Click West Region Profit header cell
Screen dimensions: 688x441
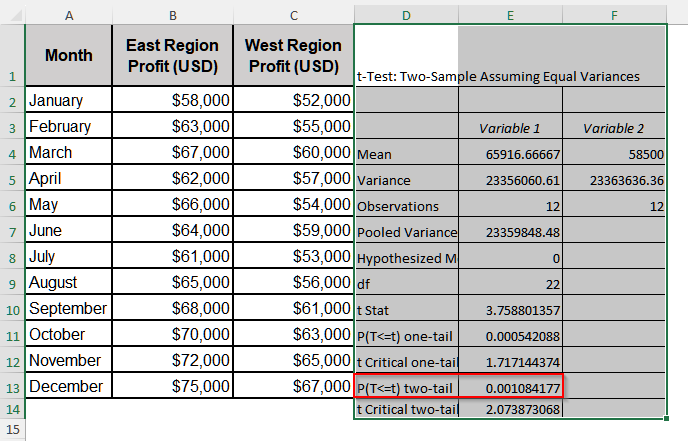click(293, 56)
